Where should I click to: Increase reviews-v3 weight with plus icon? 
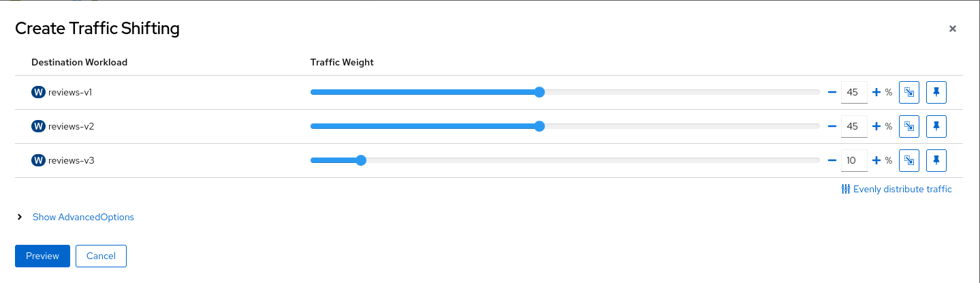pyautogui.click(x=876, y=160)
